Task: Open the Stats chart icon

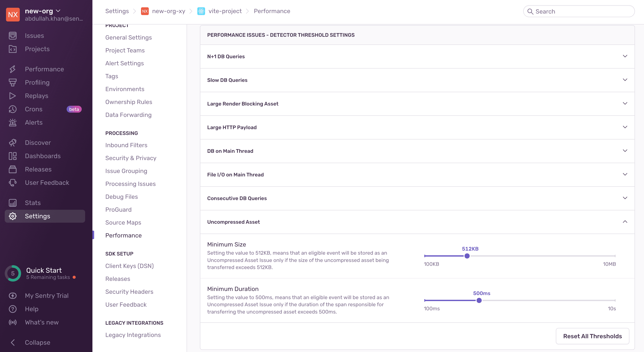Action: (13, 203)
